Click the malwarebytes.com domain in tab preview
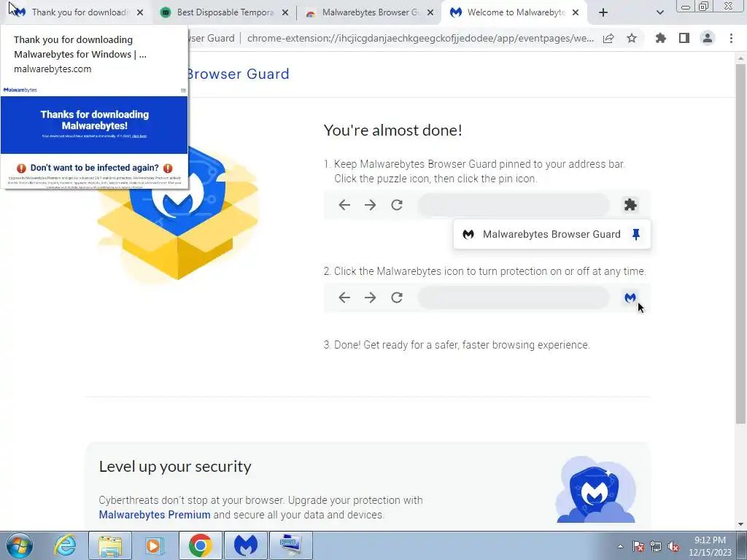Screen dimensions: 747x560 53,69
